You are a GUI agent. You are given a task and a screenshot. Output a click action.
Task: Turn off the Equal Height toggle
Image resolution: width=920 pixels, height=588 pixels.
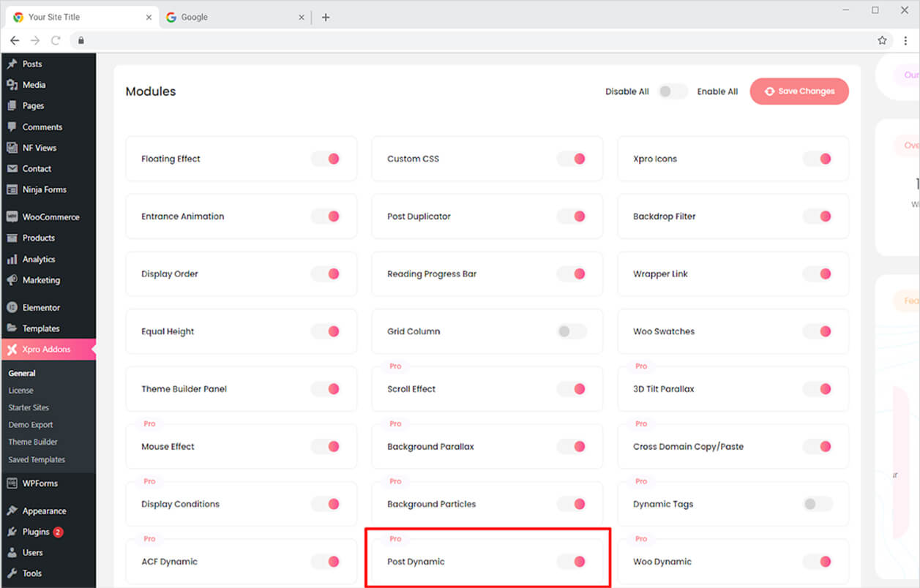[x=326, y=331]
